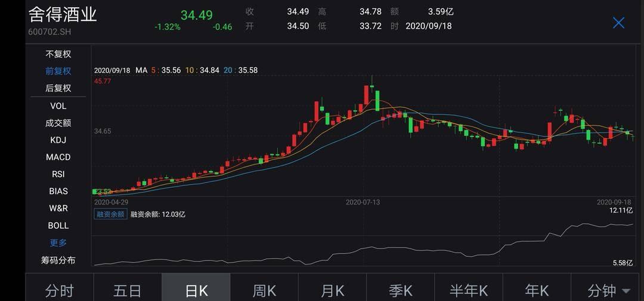
Task: Open the 月K monthly chart tab
Action: pyautogui.click(x=332, y=290)
